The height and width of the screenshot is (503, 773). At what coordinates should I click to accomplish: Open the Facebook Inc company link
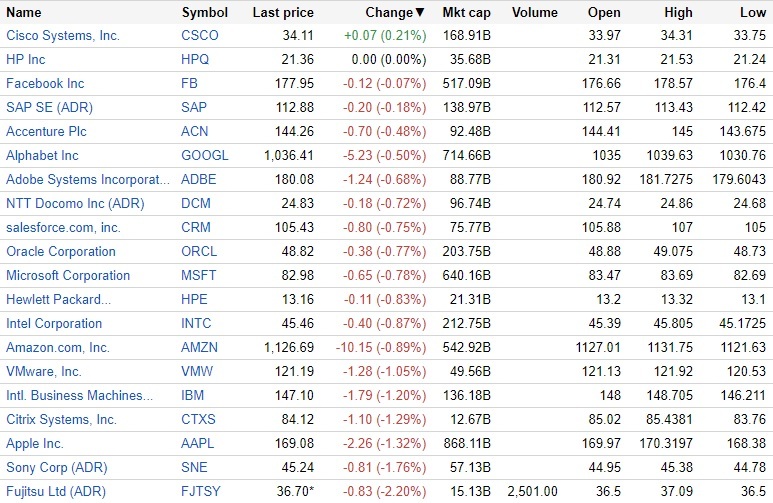click(45, 84)
